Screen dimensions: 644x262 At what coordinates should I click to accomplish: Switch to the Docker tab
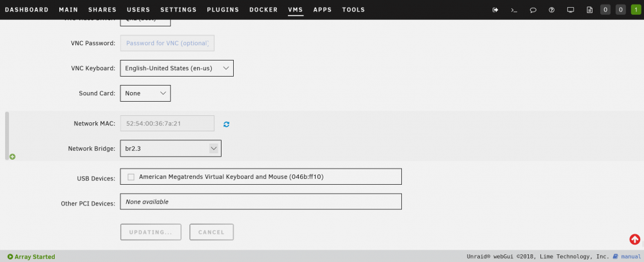(x=263, y=10)
